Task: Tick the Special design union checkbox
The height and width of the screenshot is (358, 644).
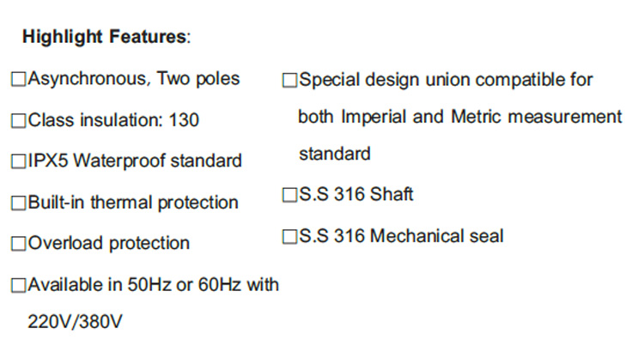Action: tap(290, 82)
